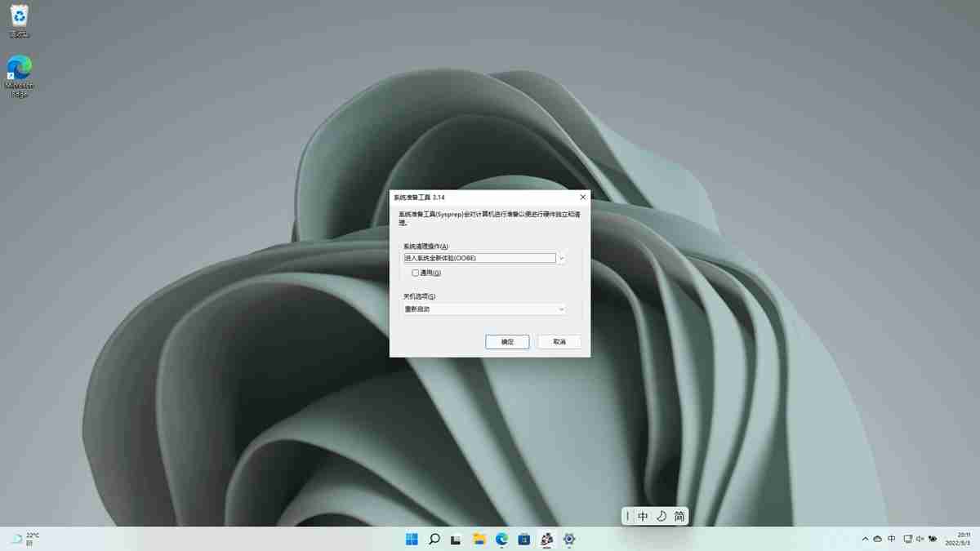Open the 关机选项 shutdown options dropdown

pos(561,309)
